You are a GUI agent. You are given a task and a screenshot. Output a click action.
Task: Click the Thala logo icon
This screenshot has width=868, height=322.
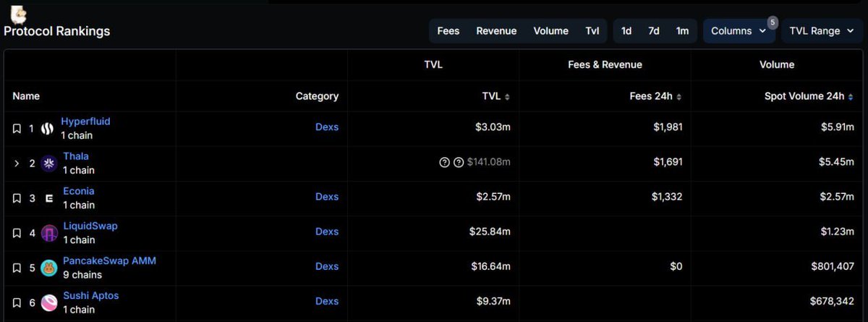click(x=49, y=164)
